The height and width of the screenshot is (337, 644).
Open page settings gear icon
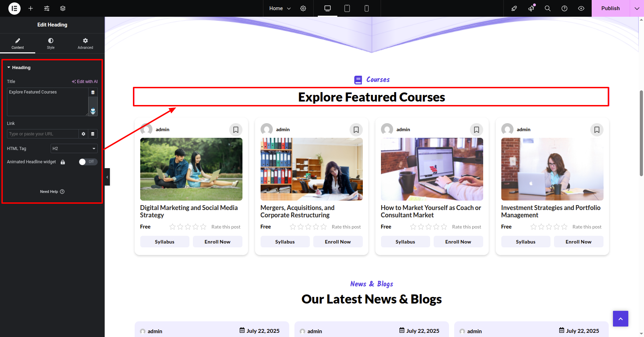tap(303, 8)
